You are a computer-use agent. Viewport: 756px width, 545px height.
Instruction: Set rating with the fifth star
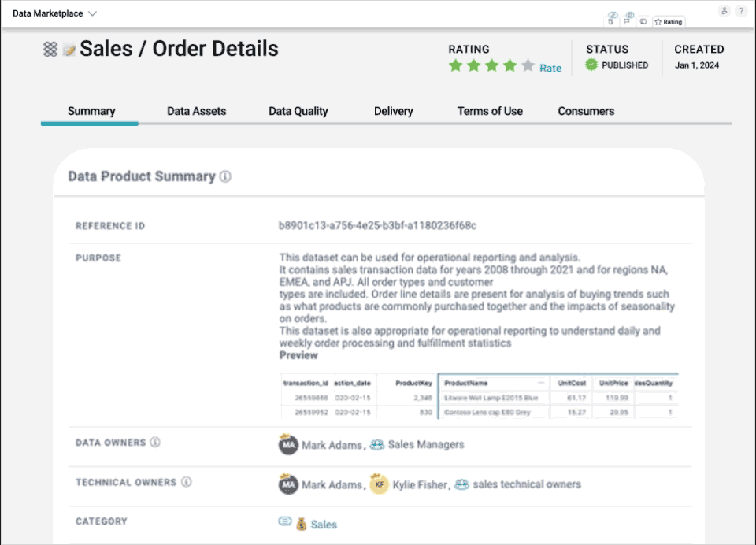tap(528, 66)
